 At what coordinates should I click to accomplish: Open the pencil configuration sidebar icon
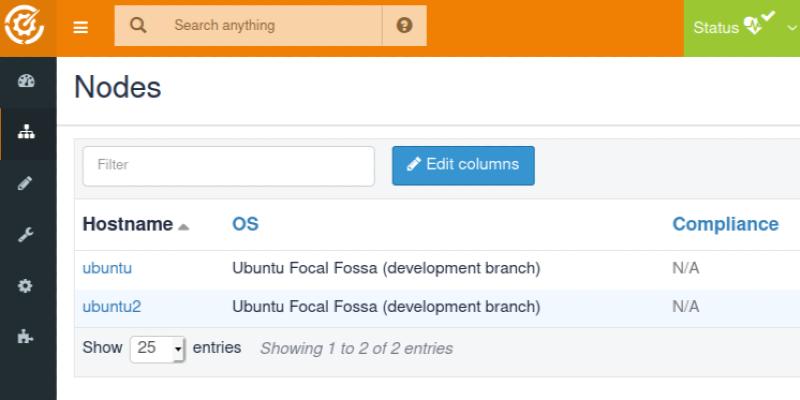click(x=27, y=184)
